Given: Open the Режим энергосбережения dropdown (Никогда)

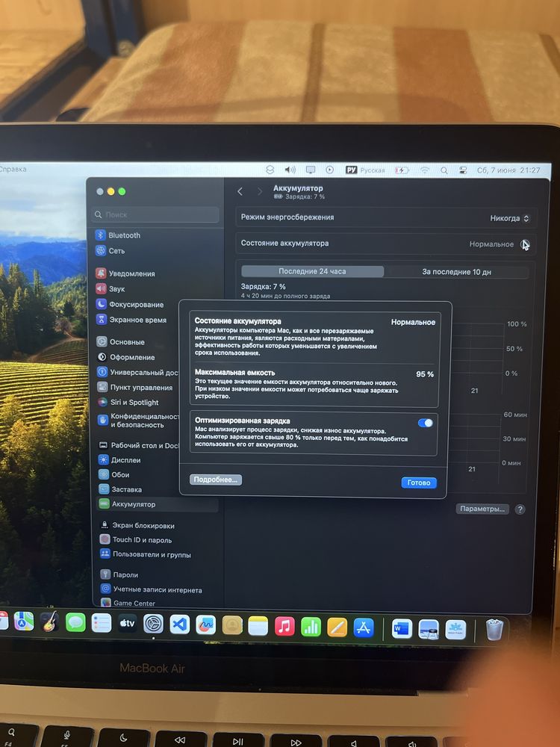Looking at the screenshot, I should coord(509,218).
